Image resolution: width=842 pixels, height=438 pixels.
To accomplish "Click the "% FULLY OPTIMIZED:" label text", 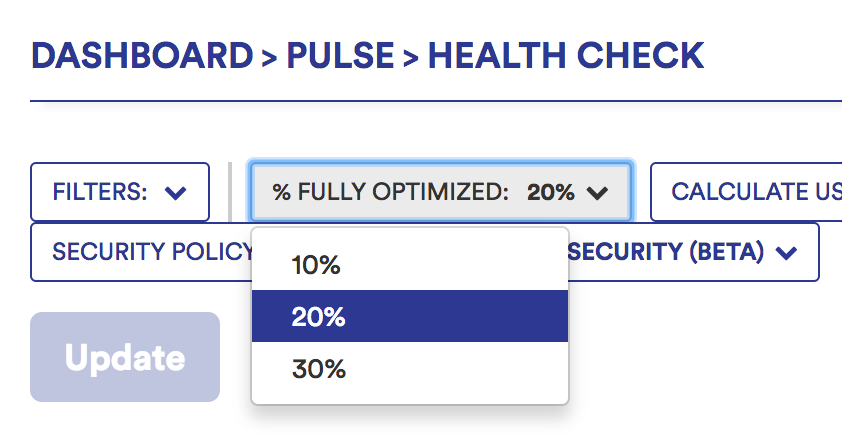I will tap(391, 192).
